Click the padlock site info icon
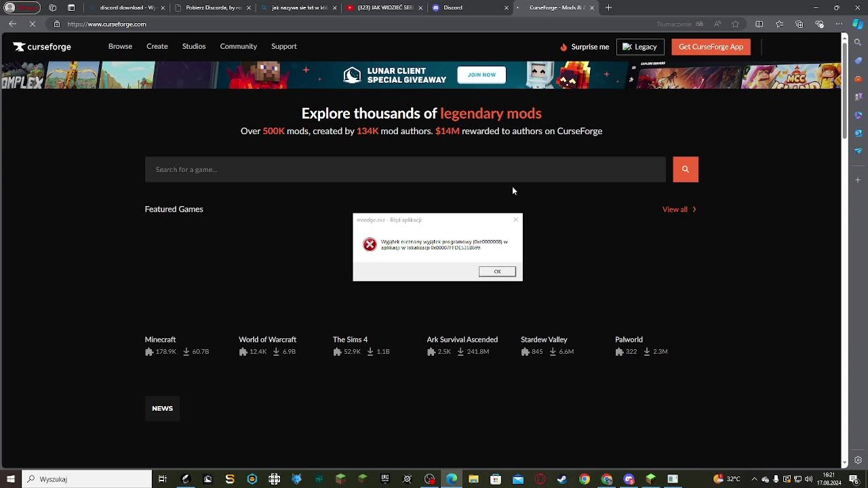The width and height of the screenshot is (868, 488). 57,24
